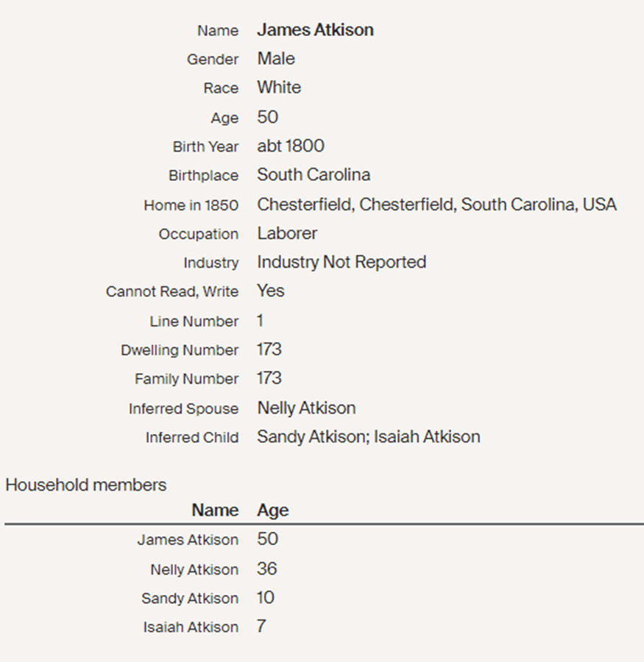Select the Industry Not Reported value
This screenshot has height=662, width=644.
pyautogui.click(x=342, y=262)
